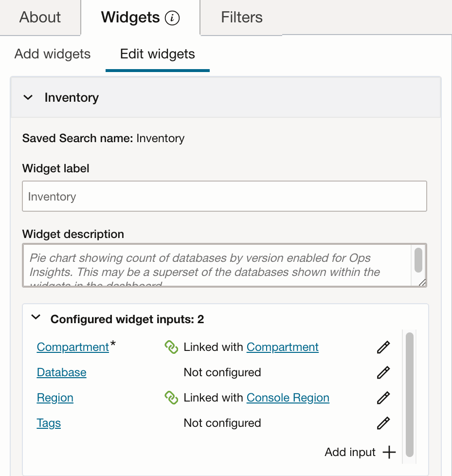Collapse the Inventory section
This screenshot has height=476, width=452.
28,97
